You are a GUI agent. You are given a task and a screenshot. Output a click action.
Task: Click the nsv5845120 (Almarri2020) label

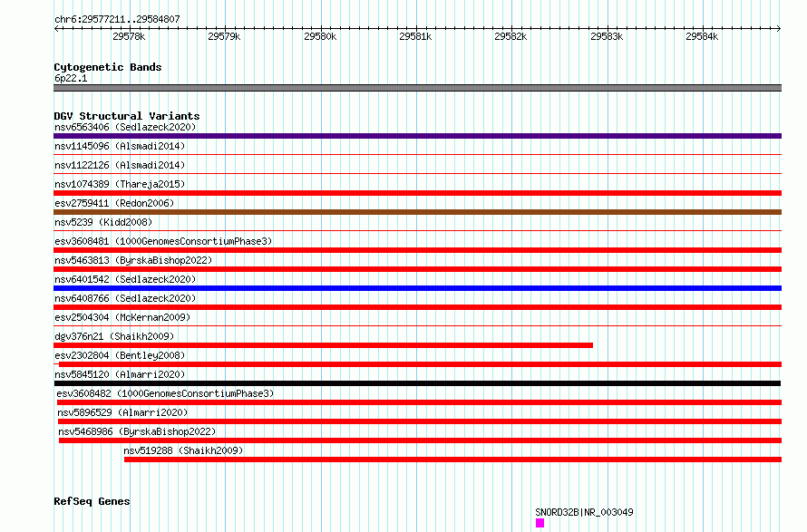pos(120,374)
